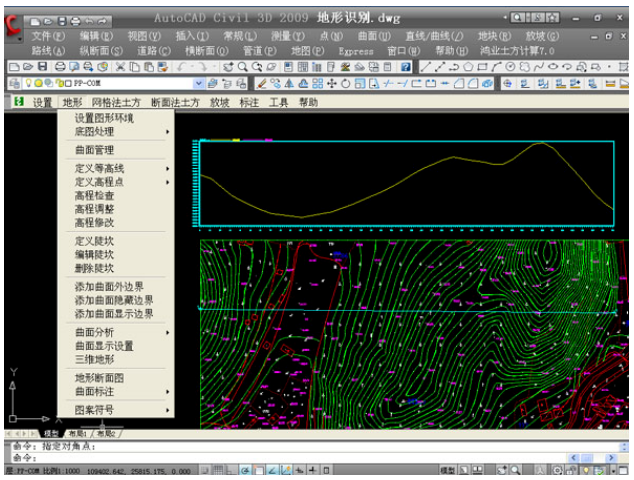Open the 文件(F) menu

coord(48,36)
